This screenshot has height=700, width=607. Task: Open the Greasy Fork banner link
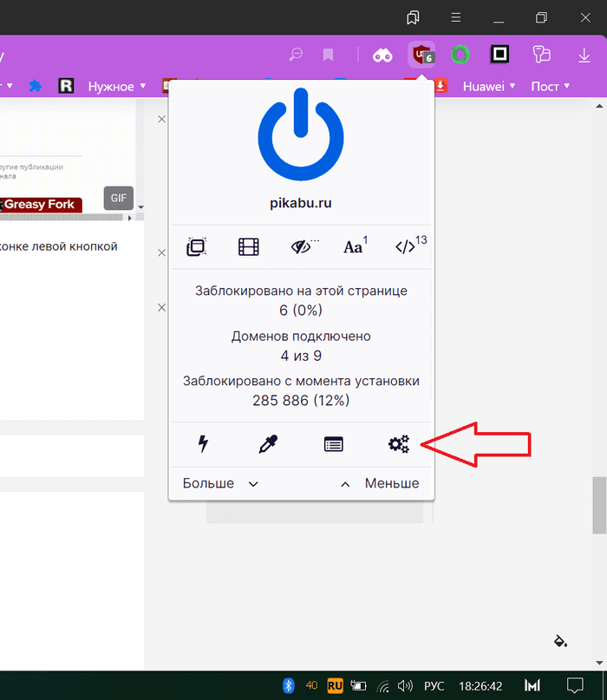click(41, 205)
